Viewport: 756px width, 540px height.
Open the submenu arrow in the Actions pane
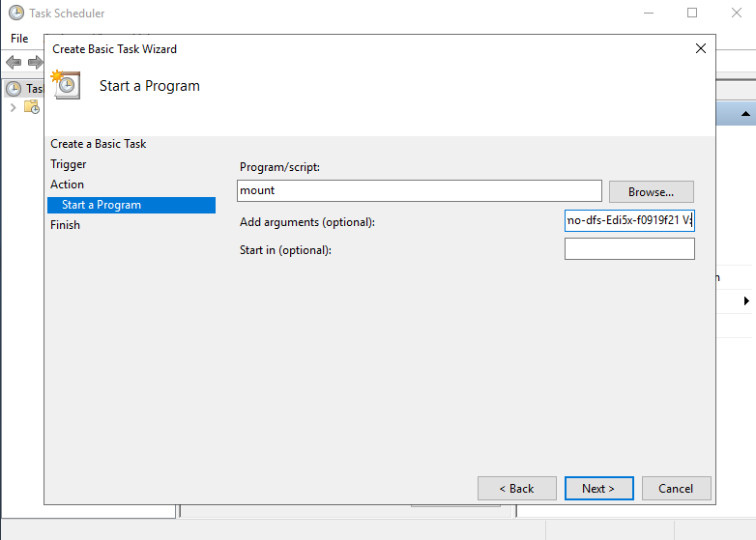click(746, 301)
